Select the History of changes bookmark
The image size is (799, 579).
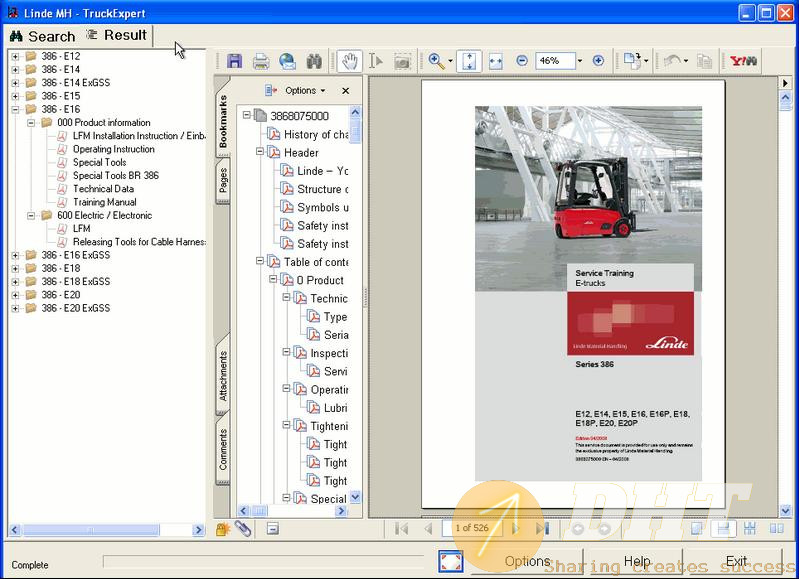[316, 135]
